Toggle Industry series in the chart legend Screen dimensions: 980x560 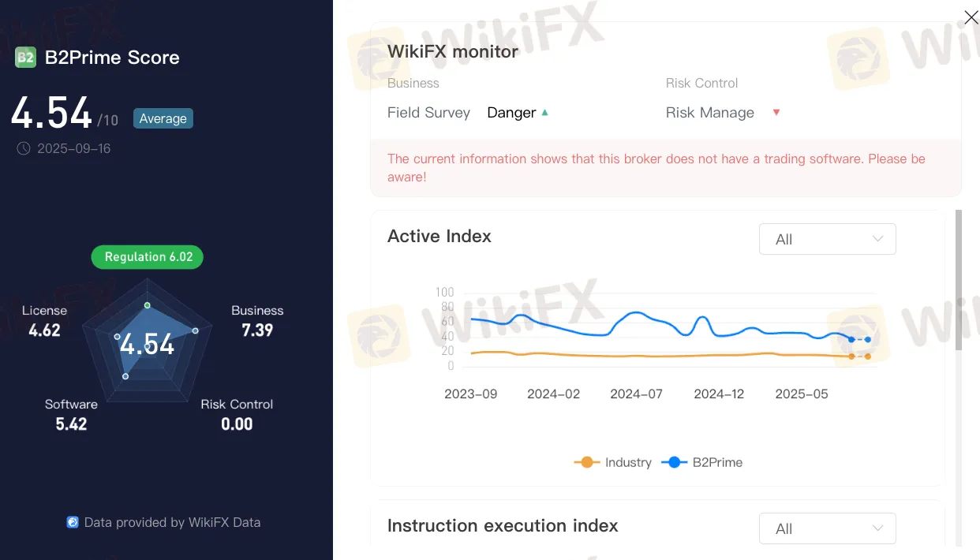click(613, 462)
